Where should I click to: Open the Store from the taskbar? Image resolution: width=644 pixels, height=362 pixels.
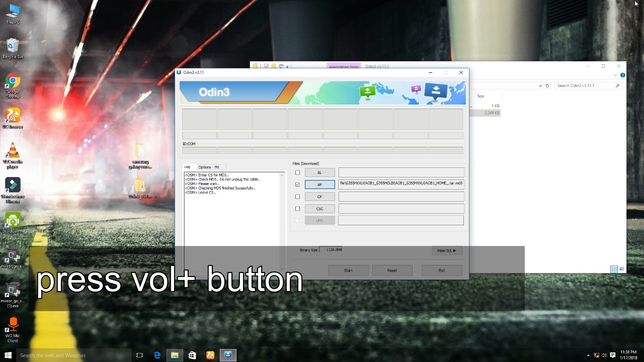coord(192,355)
